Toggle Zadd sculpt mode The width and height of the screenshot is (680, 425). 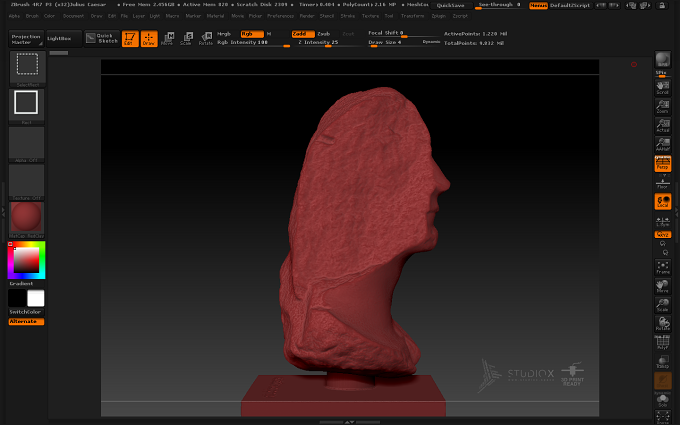(303, 34)
